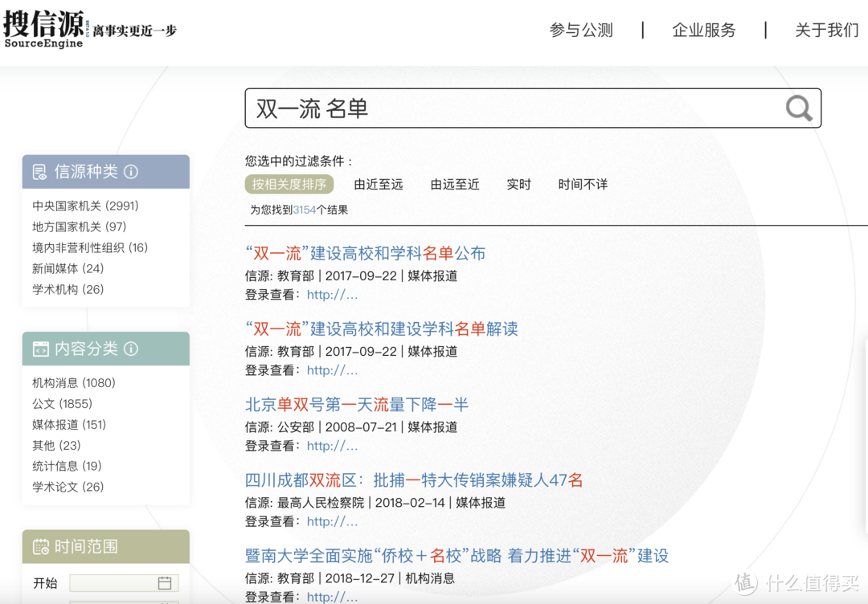This screenshot has height=604, width=868.
Task: Click the magnifier search icon
Action: tap(799, 108)
